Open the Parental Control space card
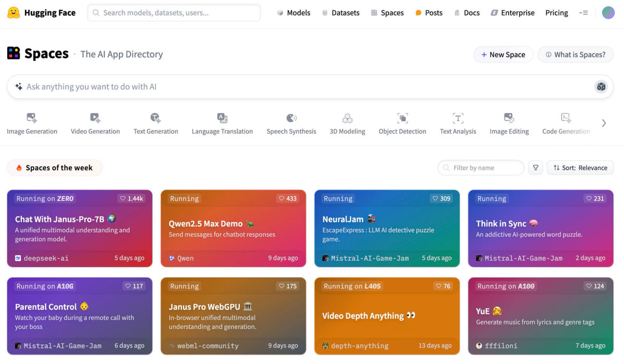 click(80, 316)
